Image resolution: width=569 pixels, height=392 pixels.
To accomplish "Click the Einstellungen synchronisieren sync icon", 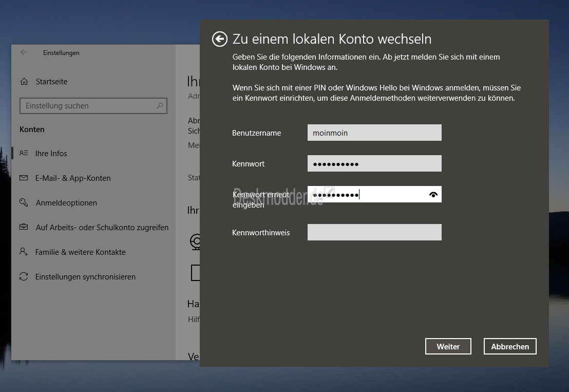I will pos(24,276).
